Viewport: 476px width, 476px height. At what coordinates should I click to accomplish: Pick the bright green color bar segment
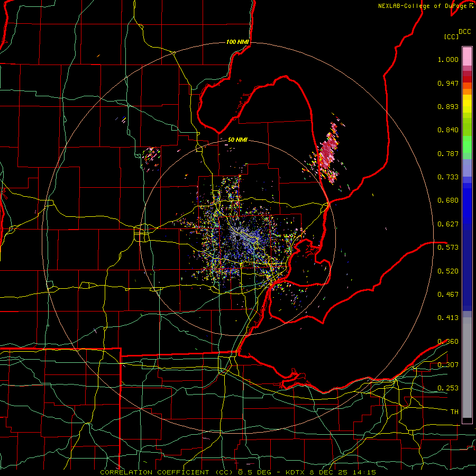tap(467, 144)
